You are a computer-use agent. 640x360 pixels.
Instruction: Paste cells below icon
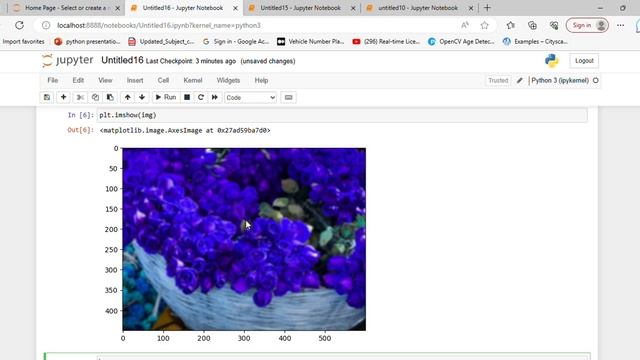(x=110, y=98)
